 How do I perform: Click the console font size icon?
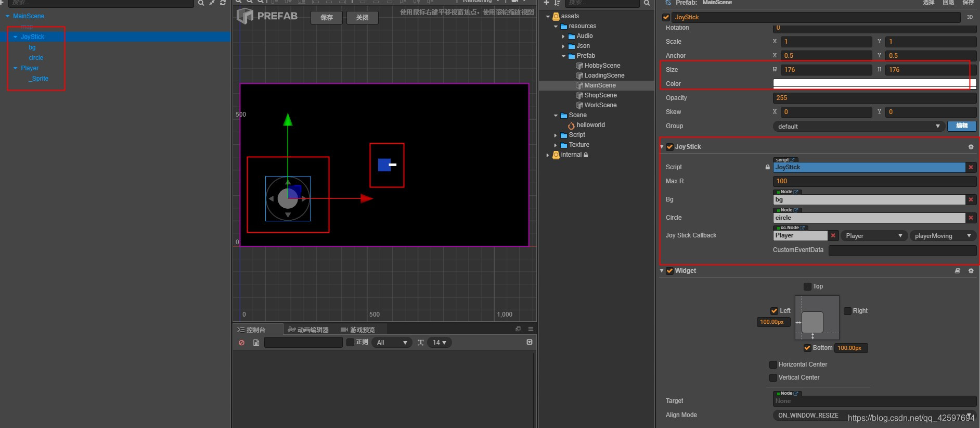pyautogui.click(x=420, y=343)
